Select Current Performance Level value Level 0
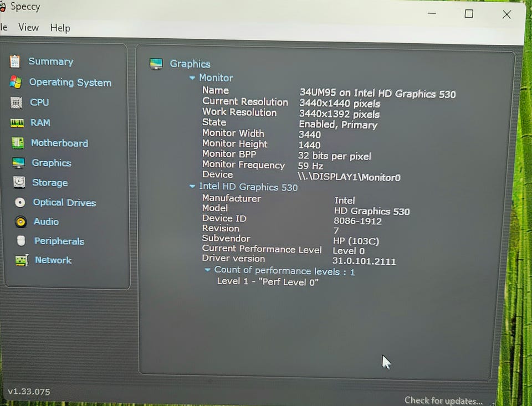 pyautogui.click(x=349, y=251)
